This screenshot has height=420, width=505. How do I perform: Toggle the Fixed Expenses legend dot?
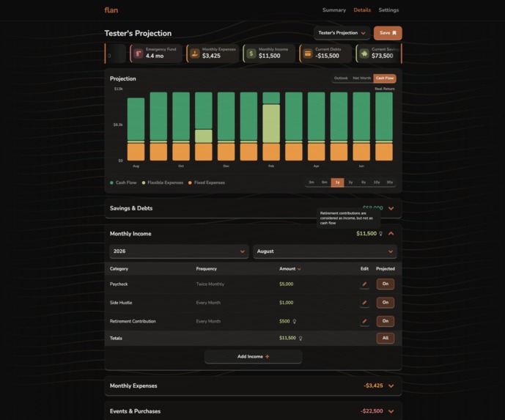[190, 183]
